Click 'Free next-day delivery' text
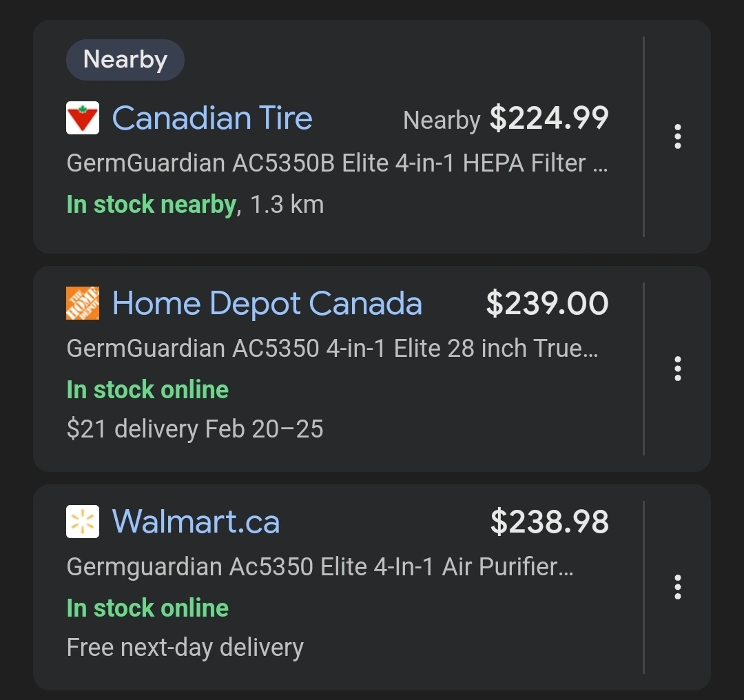 tap(185, 648)
